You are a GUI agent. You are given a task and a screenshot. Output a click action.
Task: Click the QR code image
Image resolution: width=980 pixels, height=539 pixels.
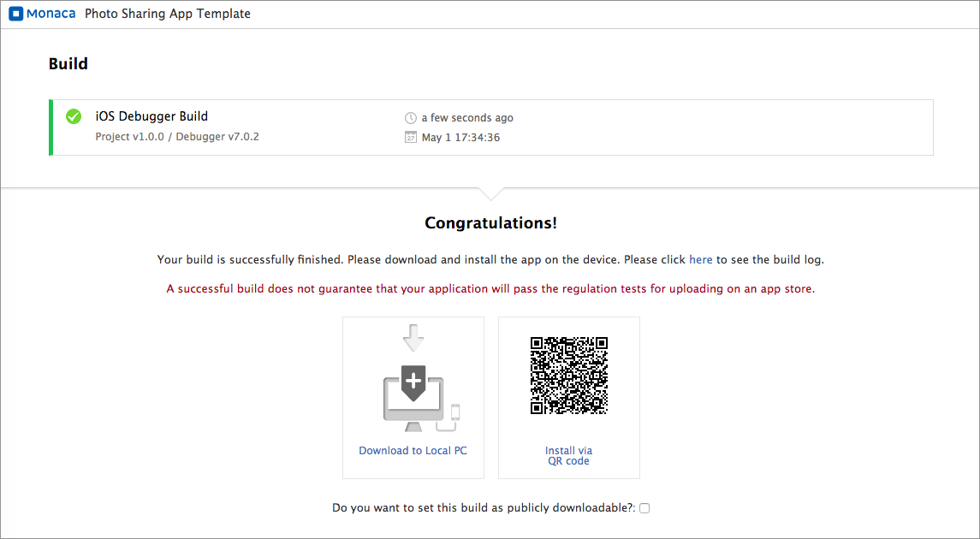[x=569, y=376]
